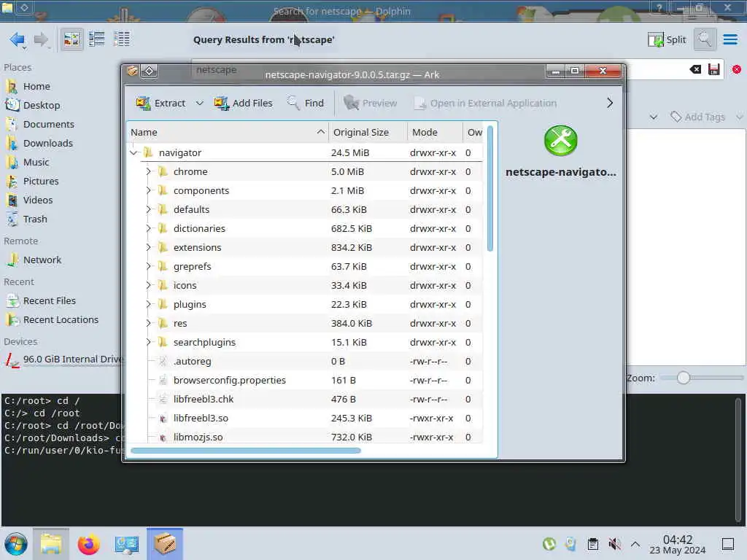
Task: Expand the chrome folder
Action: [148, 171]
